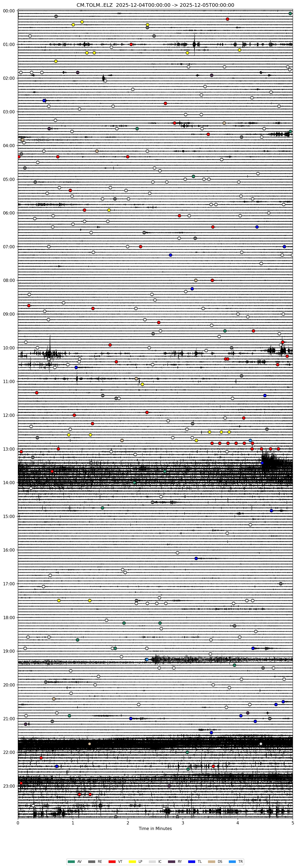Click the blue TL legend swatch
The image size is (297, 868).
click(x=191, y=862)
